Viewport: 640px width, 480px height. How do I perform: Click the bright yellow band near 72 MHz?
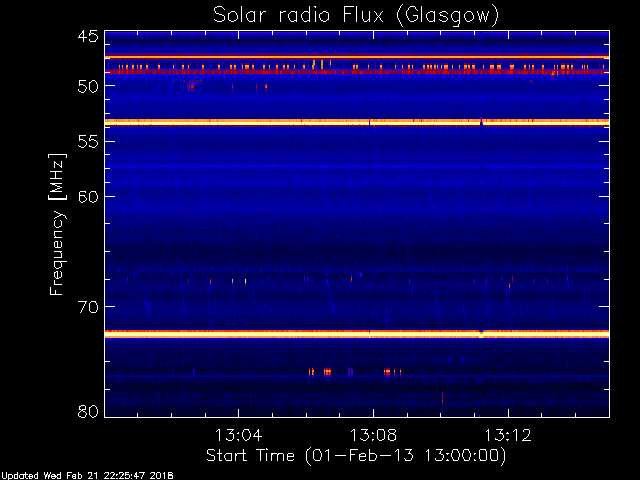[357, 334]
